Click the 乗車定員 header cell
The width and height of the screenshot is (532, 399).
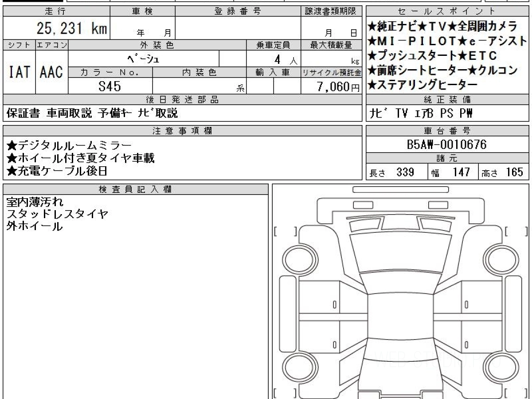273,45
